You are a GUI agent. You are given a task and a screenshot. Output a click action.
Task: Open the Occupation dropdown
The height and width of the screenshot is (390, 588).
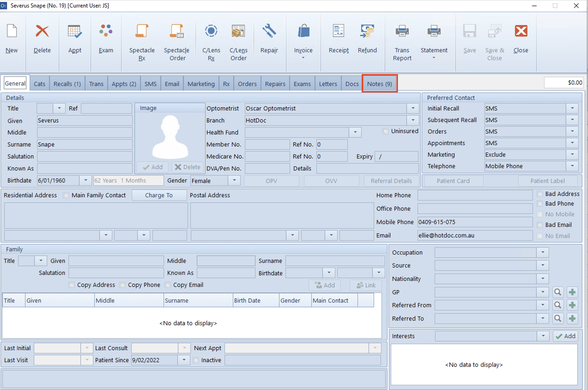[x=543, y=252]
